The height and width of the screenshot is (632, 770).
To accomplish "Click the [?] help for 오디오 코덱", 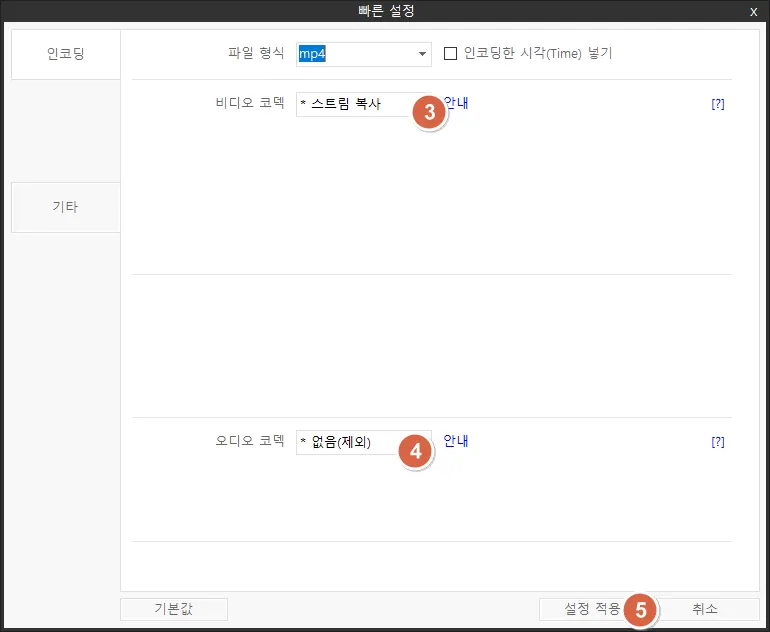I will pyautogui.click(x=717, y=442).
